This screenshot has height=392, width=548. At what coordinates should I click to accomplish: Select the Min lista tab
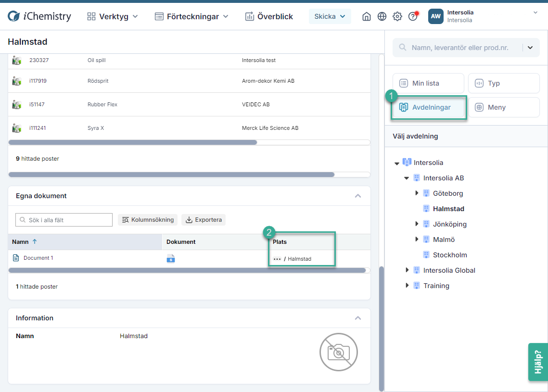pyautogui.click(x=428, y=83)
